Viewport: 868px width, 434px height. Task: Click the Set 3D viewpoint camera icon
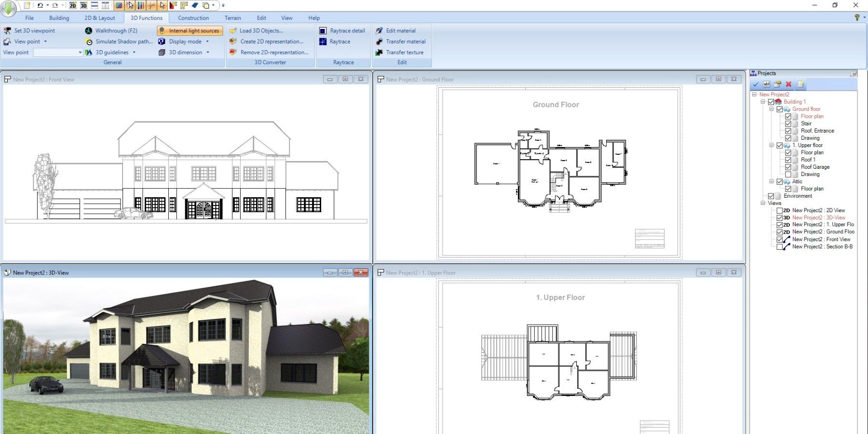[x=7, y=30]
